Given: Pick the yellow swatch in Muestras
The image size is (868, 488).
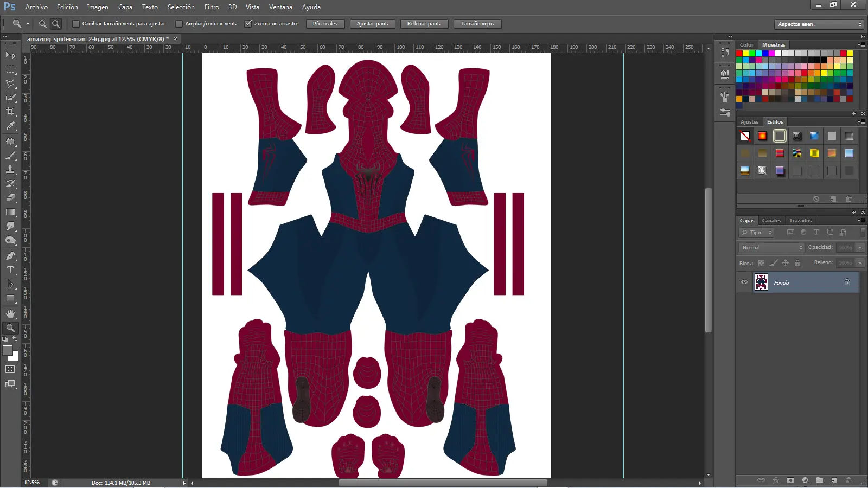Looking at the screenshot, I should (x=745, y=54).
